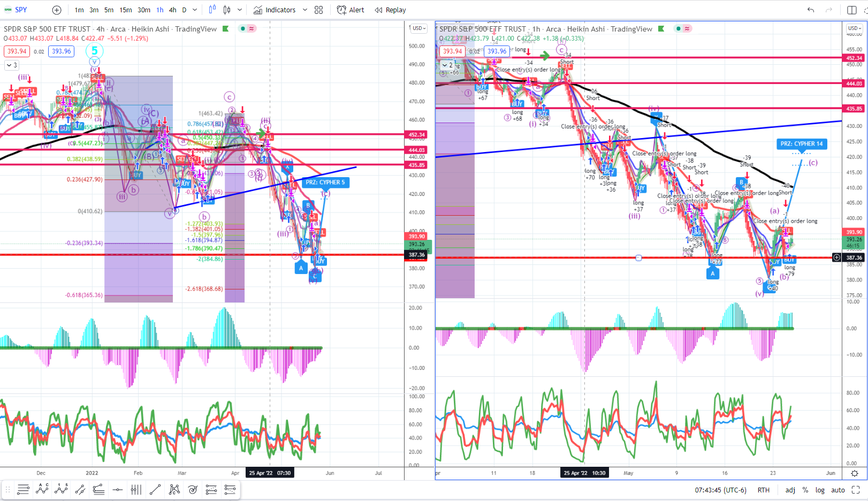Click the red 393.94 sell price on right chart
The width and height of the screenshot is (868, 501).
pos(452,51)
